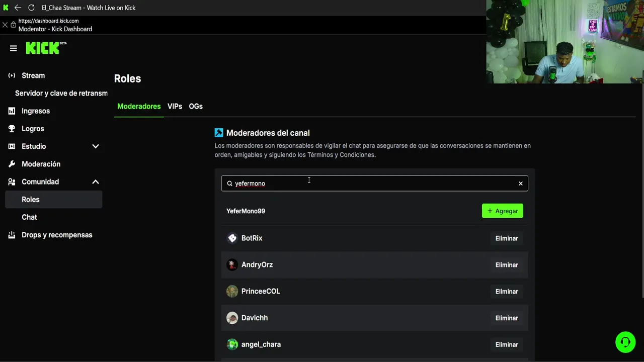644x362 pixels.
Task: Click the Moderación wrench icon
Action: click(x=12, y=164)
